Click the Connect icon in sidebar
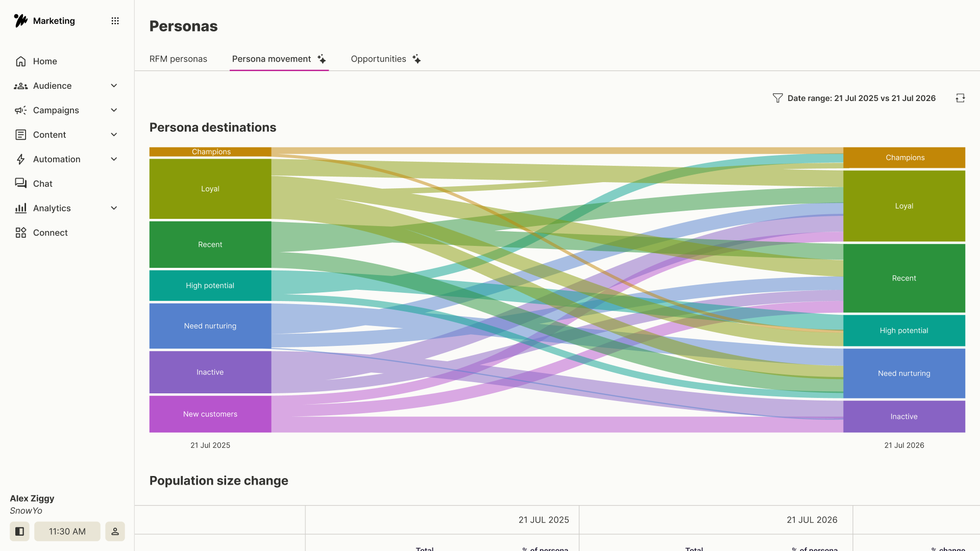Viewport: 980px width, 551px height. pyautogui.click(x=20, y=233)
